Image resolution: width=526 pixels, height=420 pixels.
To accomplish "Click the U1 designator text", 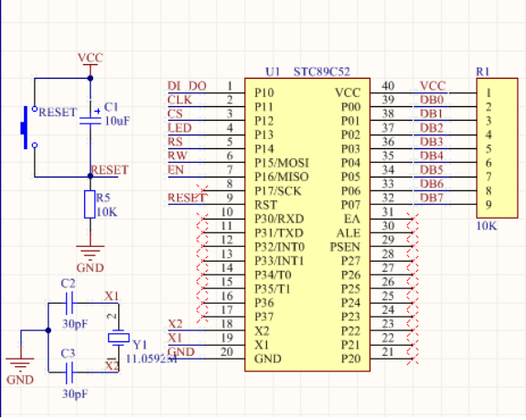I will (273, 71).
